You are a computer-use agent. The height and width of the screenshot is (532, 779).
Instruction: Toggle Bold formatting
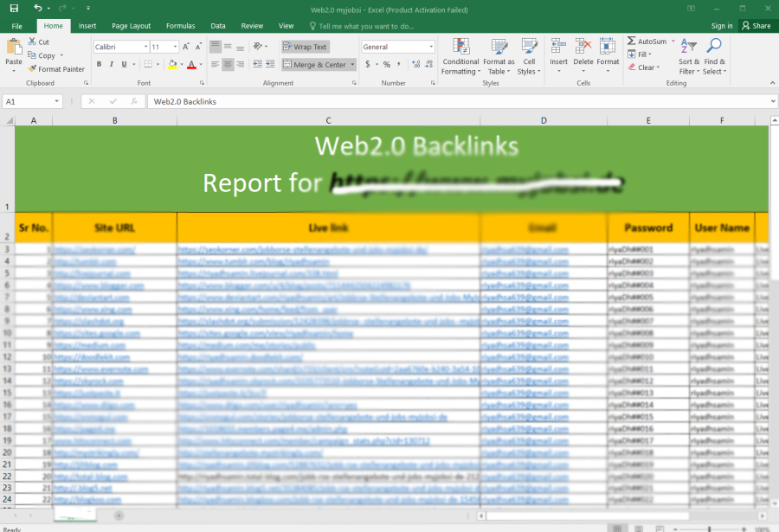[99, 64]
